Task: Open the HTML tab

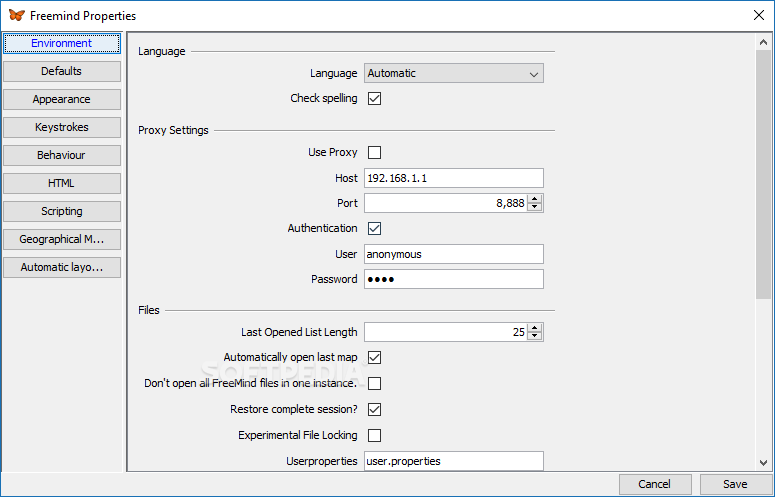Action: (x=62, y=183)
